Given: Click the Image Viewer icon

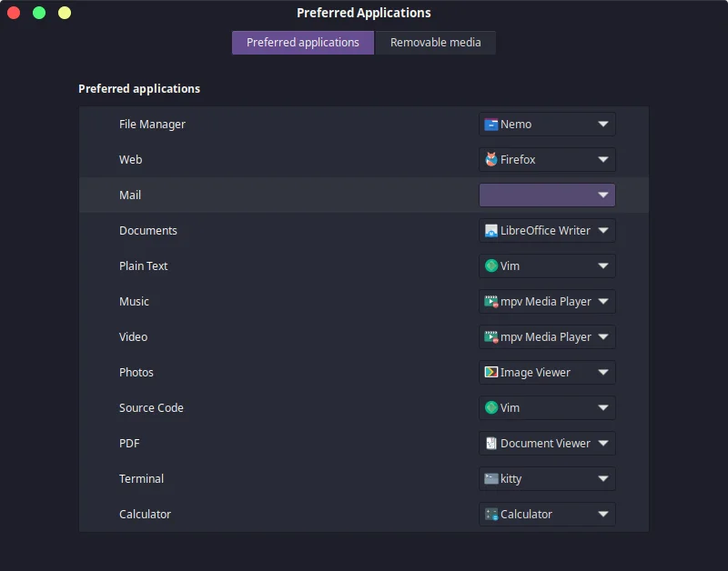Looking at the screenshot, I should (x=490, y=372).
